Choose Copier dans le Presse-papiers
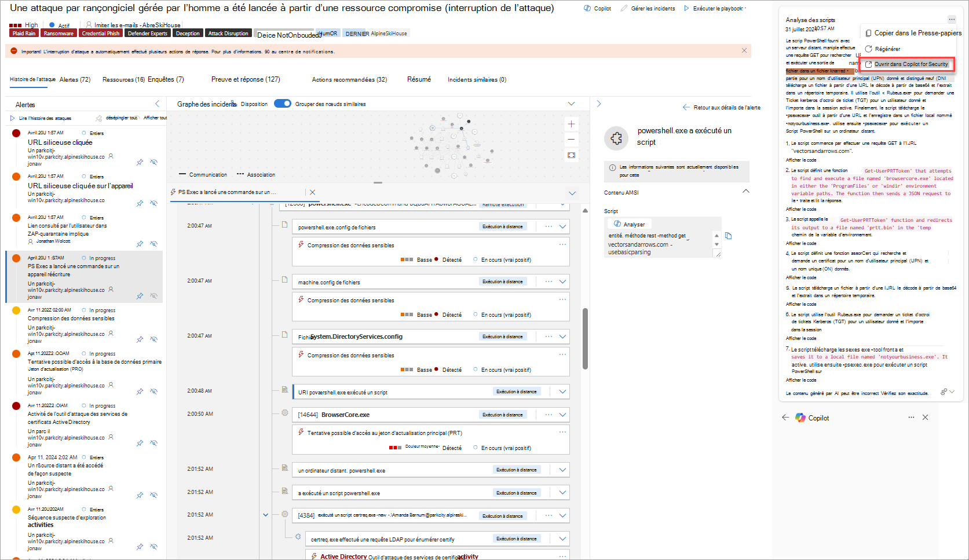 click(913, 33)
